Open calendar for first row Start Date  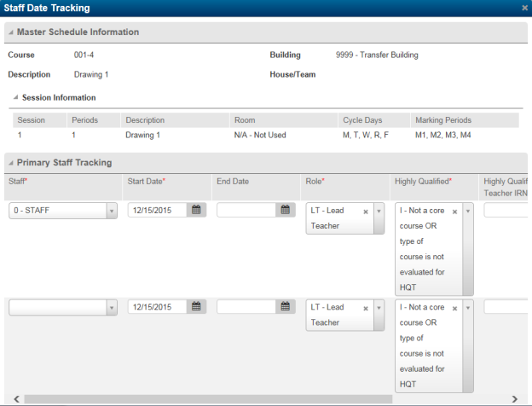coord(197,210)
